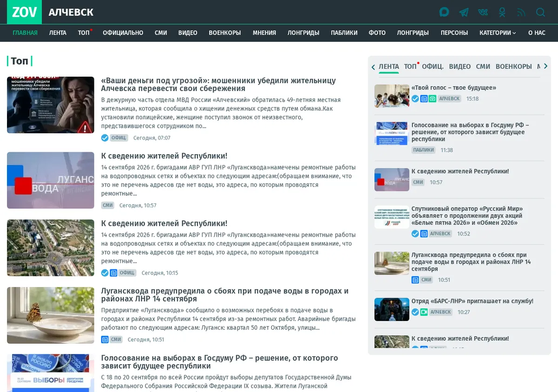This screenshot has width=558, height=392.
Task: Switch sidebar to the ОФИЦ. tab
Action: pos(433,66)
